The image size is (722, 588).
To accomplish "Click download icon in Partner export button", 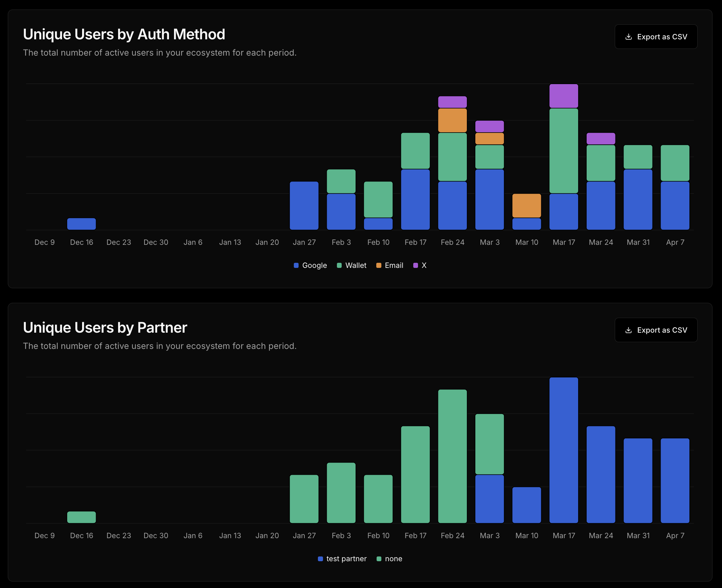I will pos(628,330).
